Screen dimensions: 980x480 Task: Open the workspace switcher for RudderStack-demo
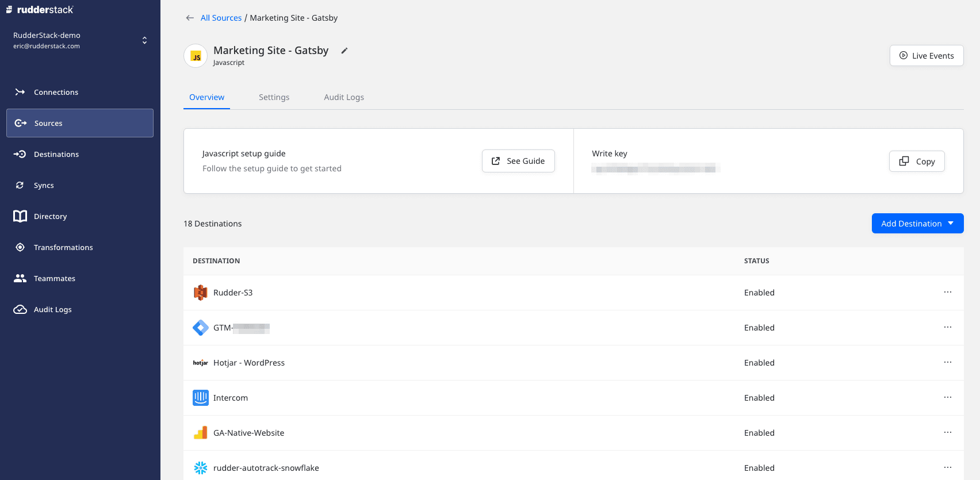(x=144, y=40)
